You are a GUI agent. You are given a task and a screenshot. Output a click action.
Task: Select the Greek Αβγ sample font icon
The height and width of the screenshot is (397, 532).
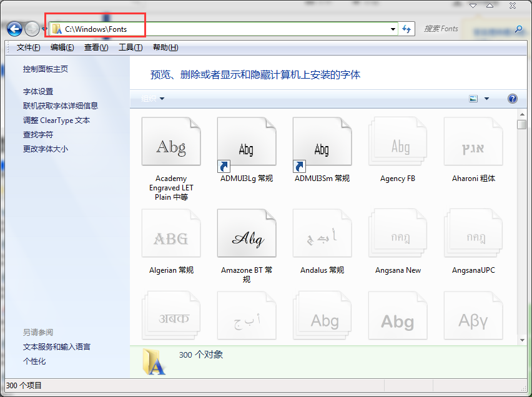click(473, 316)
